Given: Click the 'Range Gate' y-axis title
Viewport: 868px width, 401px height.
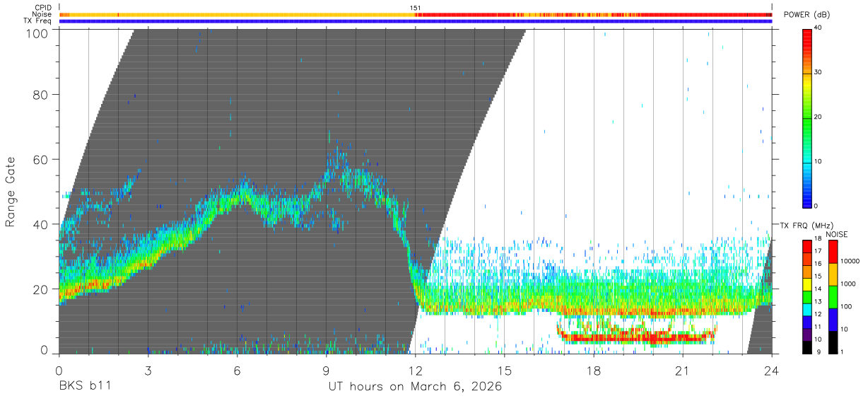Looking at the screenshot, I should click(x=11, y=192).
